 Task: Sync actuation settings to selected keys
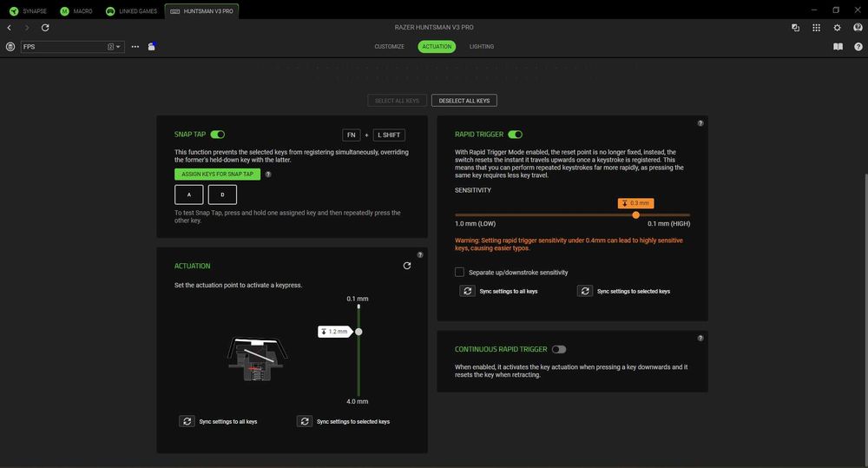click(305, 421)
